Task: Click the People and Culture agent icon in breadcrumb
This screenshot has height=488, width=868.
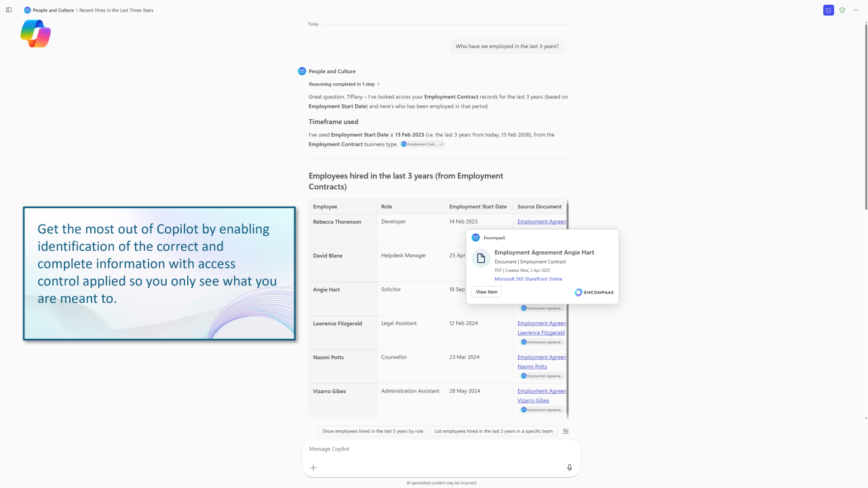Action: (x=27, y=10)
